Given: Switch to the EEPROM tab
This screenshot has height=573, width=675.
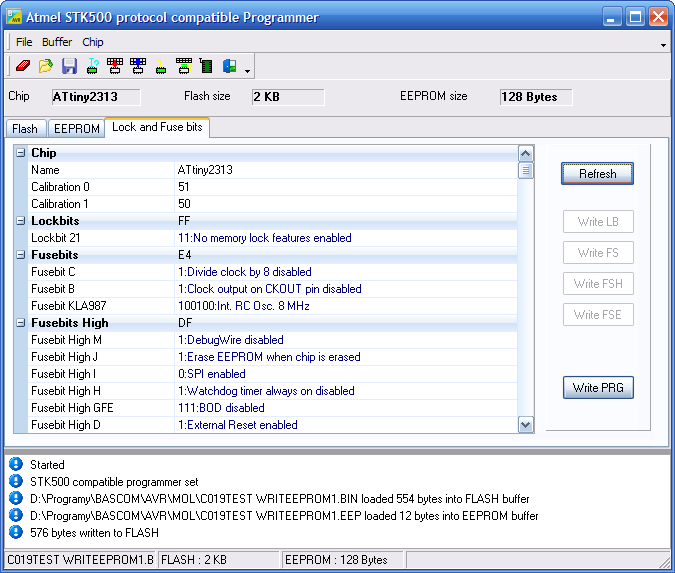Looking at the screenshot, I should pos(76,129).
